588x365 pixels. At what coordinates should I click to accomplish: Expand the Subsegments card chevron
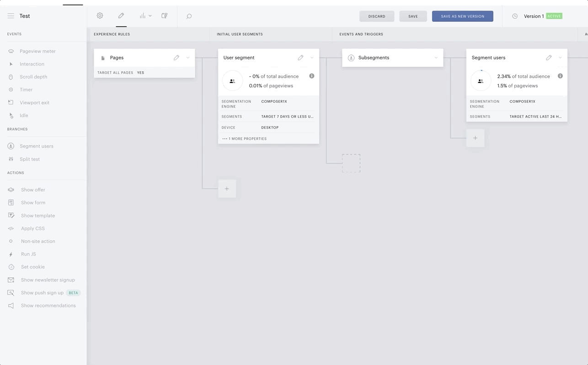[x=436, y=58]
